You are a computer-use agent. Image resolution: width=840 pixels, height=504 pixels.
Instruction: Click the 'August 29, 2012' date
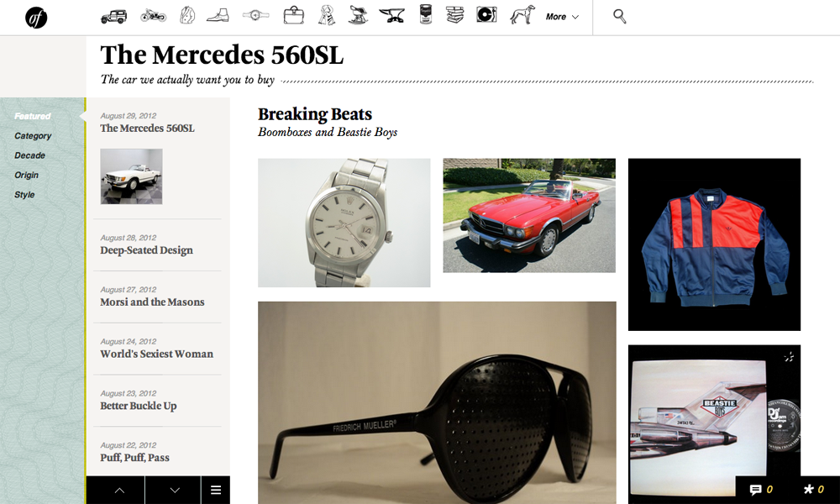point(128,116)
